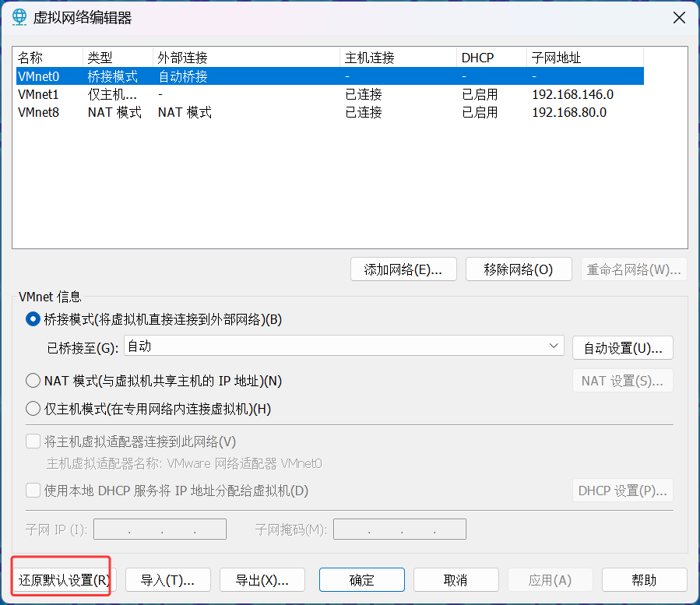Select the 桥接模式 radio button
700x605 pixels.
tap(33, 319)
